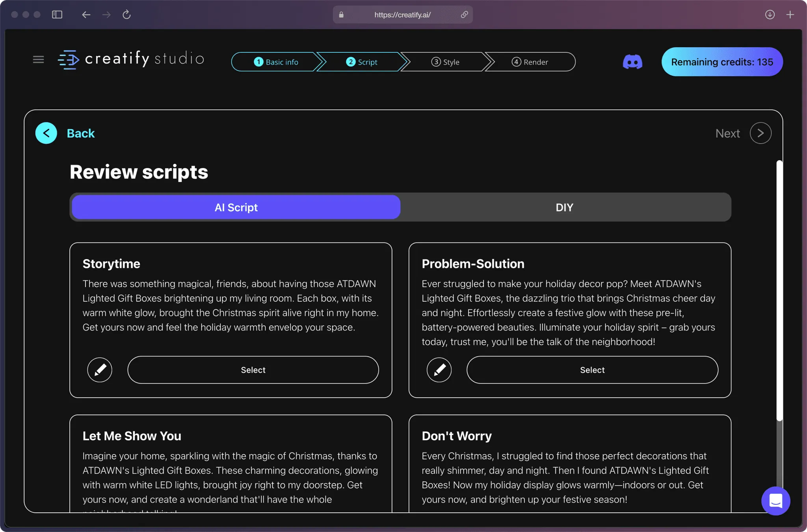Screen dimensions: 807x532
Task: Go to step 2 Script
Action: click(x=362, y=62)
